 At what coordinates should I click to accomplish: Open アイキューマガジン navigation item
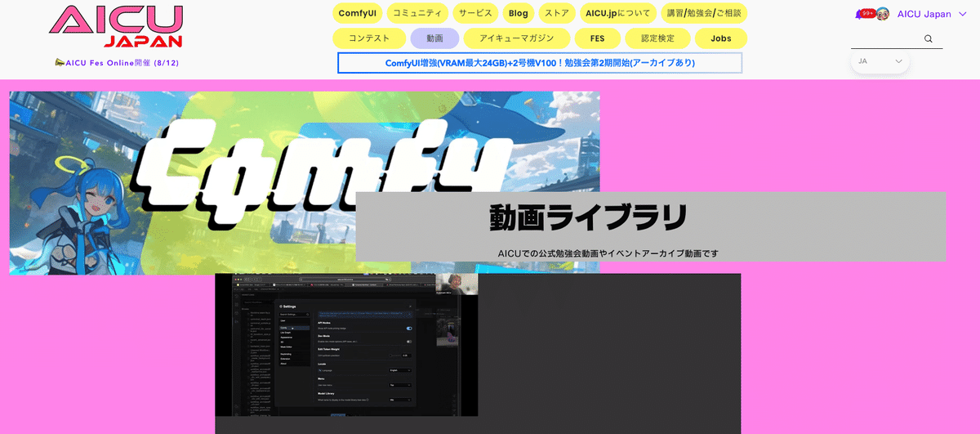516,38
